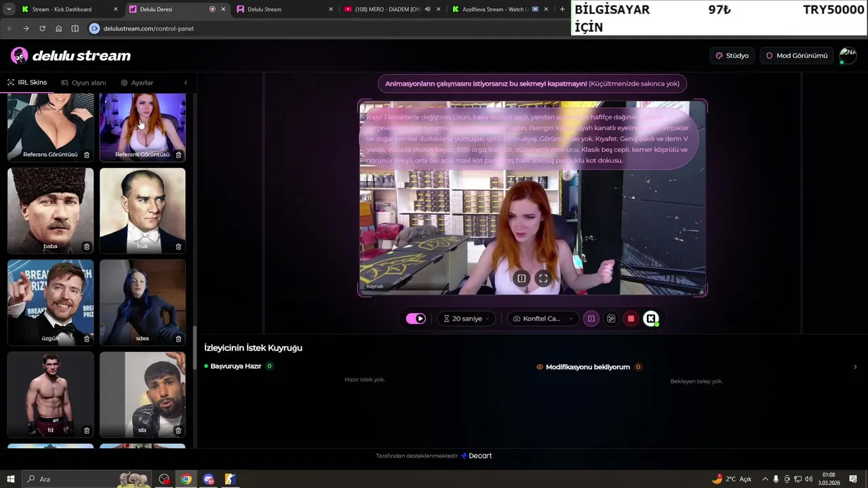The image size is (868, 488).
Task: Select the sfa skin thumbnail
Action: pos(142,394)
